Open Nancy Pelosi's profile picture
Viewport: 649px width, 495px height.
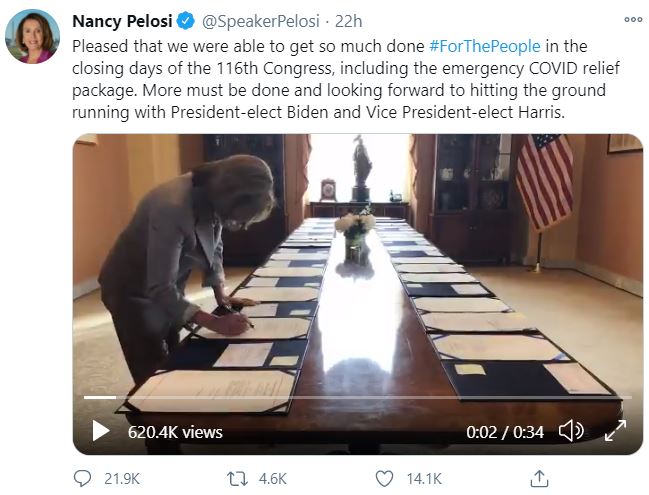32,37
